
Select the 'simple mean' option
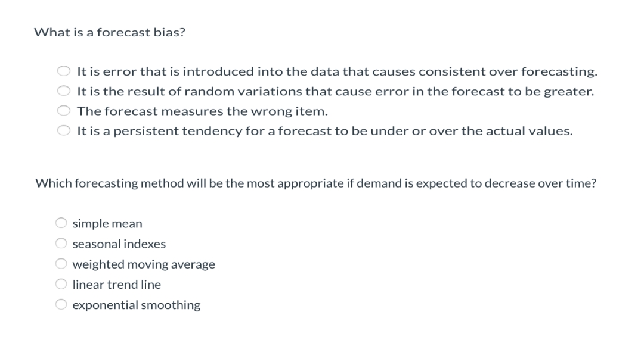pyautogui.click(x=61, y=223)
